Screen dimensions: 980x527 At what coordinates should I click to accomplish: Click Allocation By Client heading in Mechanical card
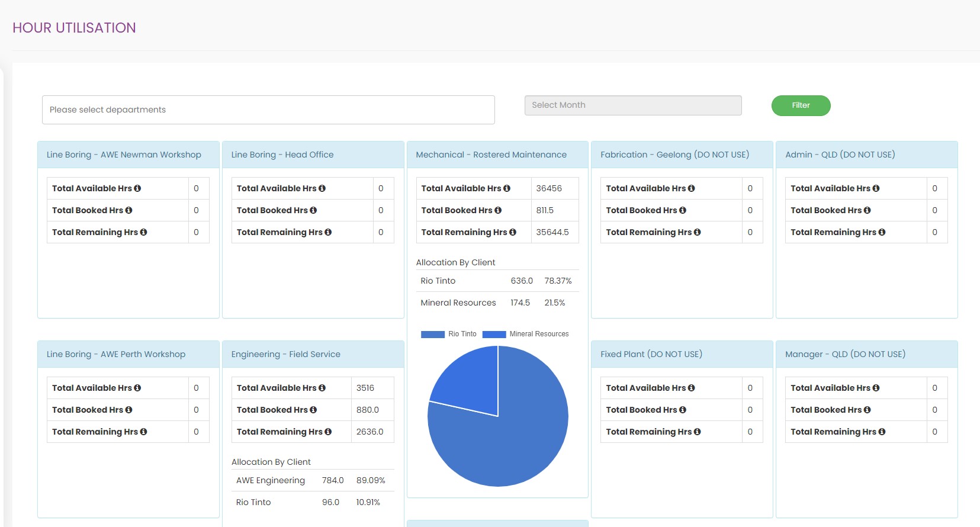pos(455,262)
